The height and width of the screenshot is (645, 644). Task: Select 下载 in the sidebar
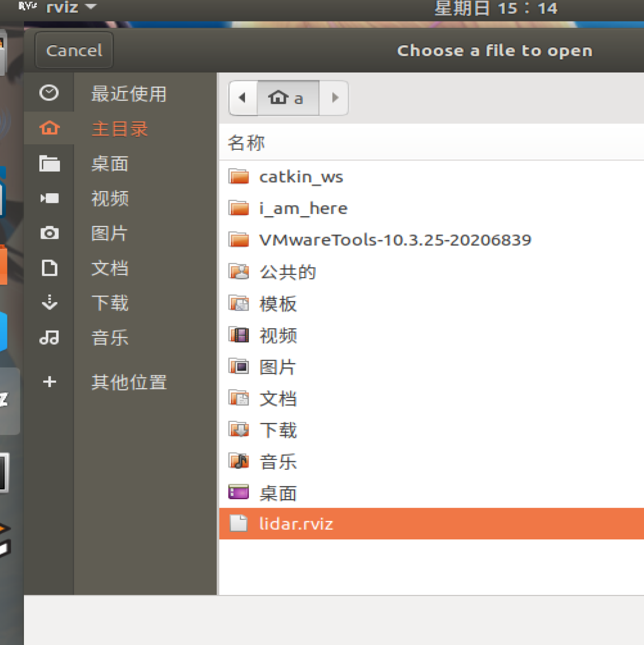click(x=110, y=303)
